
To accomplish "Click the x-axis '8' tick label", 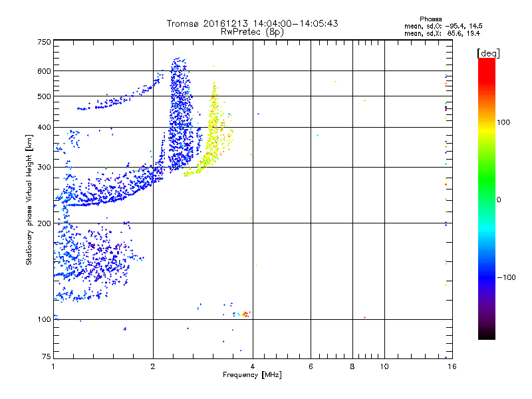I will coord(352,366).
